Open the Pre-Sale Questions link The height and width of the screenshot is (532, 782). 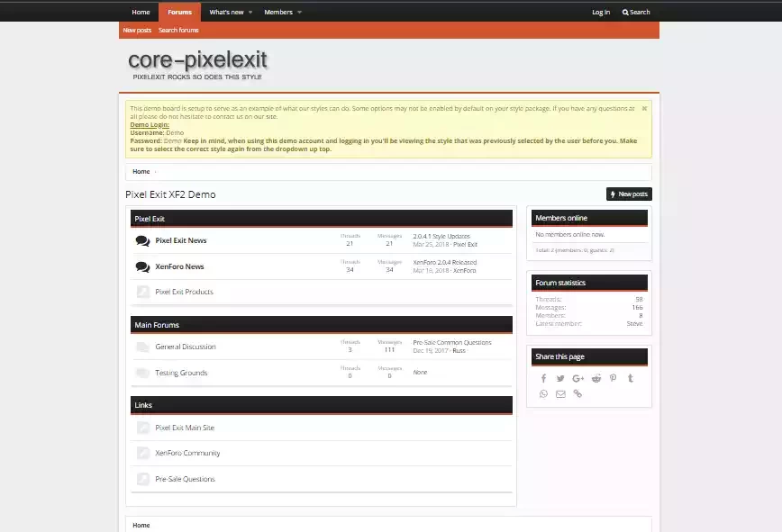click(x=185, y=479)
